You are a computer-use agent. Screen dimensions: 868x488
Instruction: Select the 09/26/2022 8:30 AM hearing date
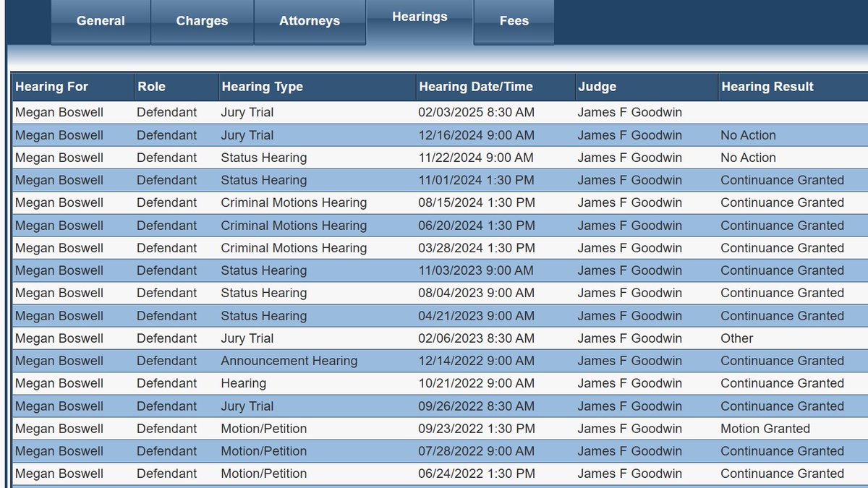pos(476,406)
